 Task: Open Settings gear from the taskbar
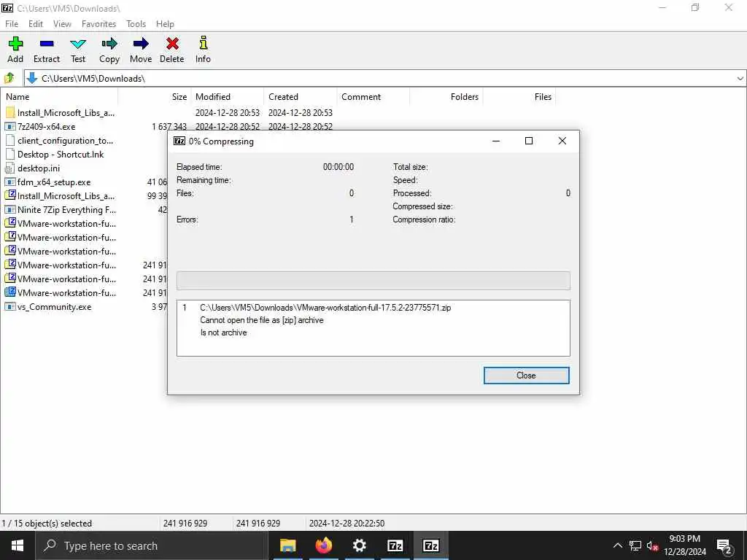coord(359,545)
